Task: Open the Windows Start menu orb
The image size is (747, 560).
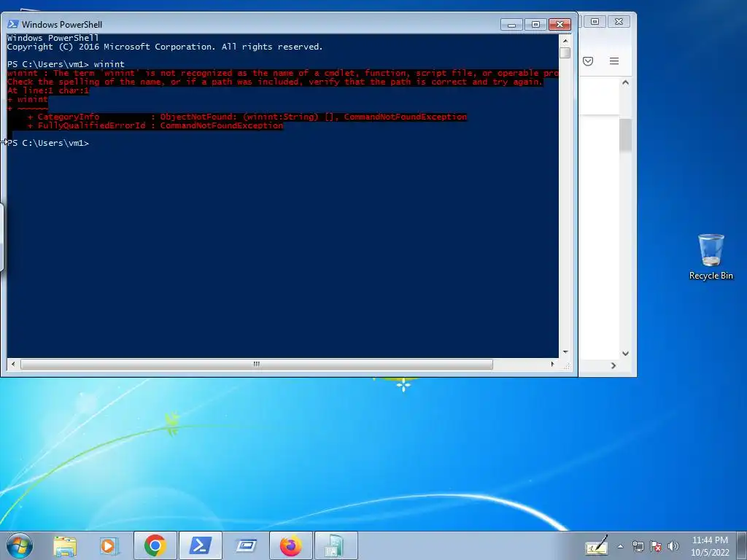Action: pyautogui.click(x=20, y=545)
